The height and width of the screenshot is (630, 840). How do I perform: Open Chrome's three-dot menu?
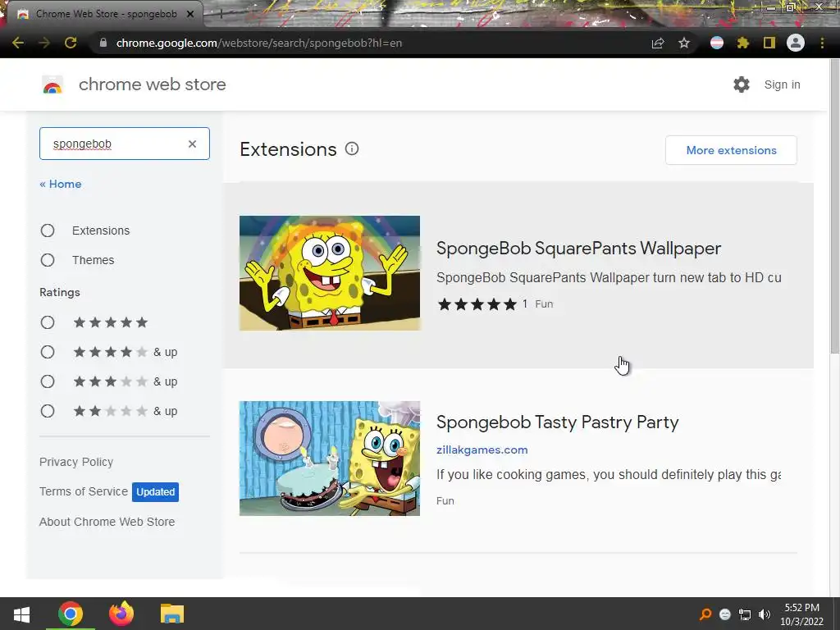822,43
